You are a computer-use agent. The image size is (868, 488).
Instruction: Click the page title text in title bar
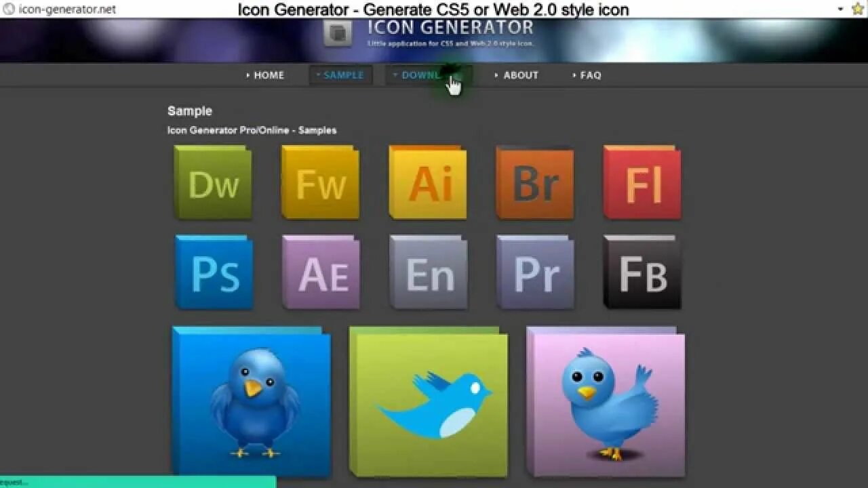(433, 9)
